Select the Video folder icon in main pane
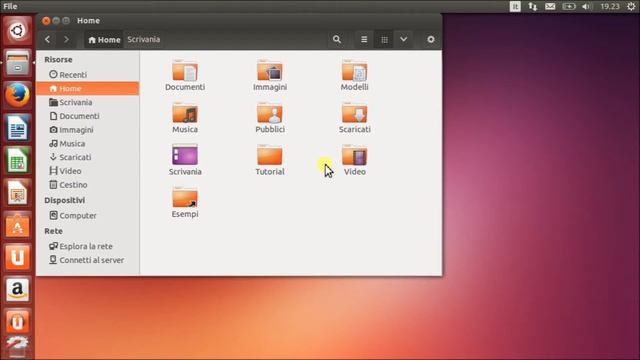 354,156
